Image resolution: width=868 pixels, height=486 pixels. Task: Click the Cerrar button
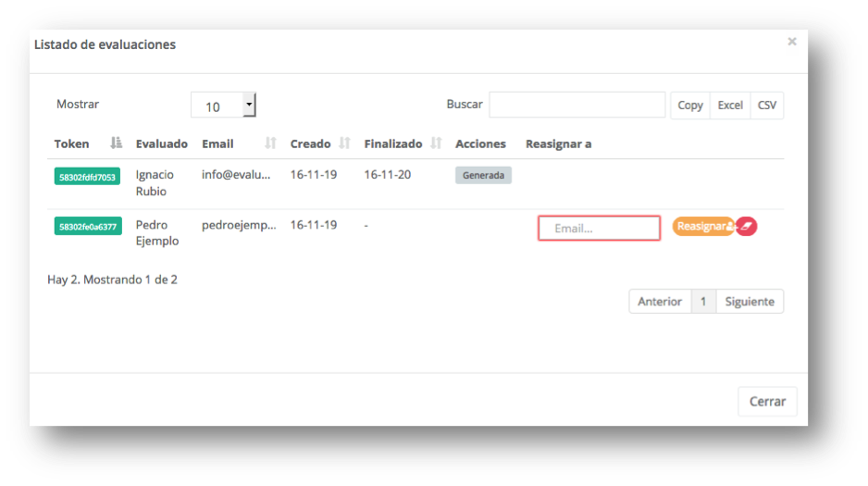tap(767, 402)
